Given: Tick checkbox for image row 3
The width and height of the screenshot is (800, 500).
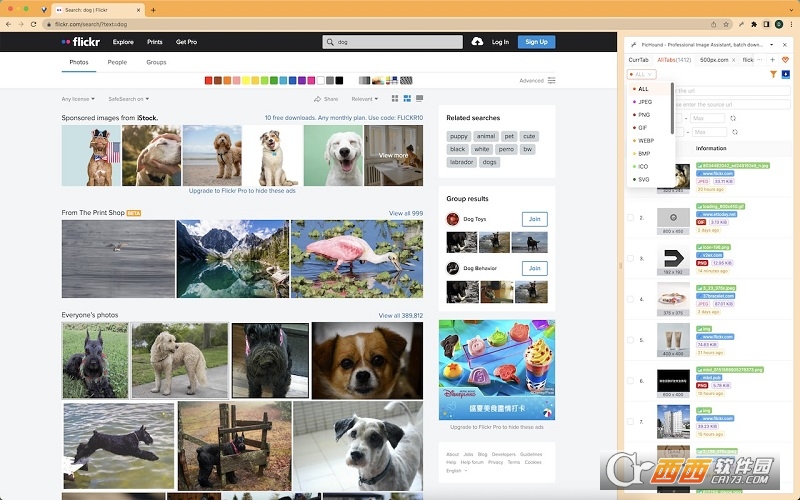Looking at the screenshot, I should pyautogui.click(x=631, y=259).
